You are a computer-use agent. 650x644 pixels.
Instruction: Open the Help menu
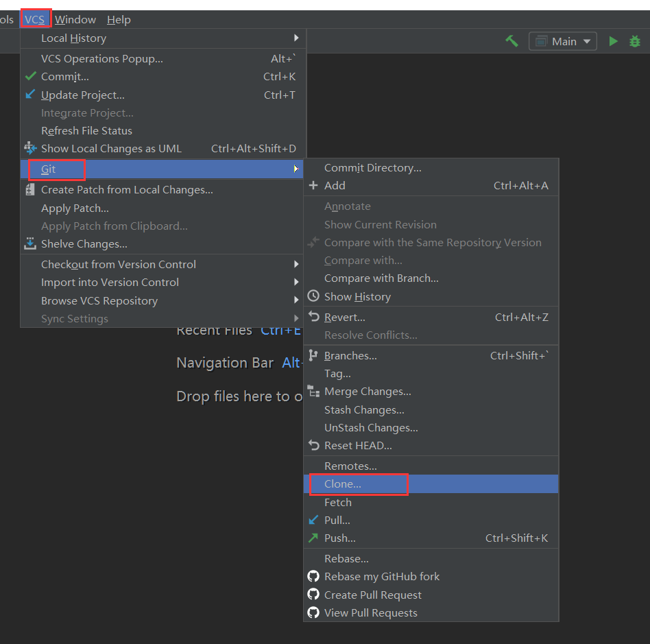pos(119,19)
